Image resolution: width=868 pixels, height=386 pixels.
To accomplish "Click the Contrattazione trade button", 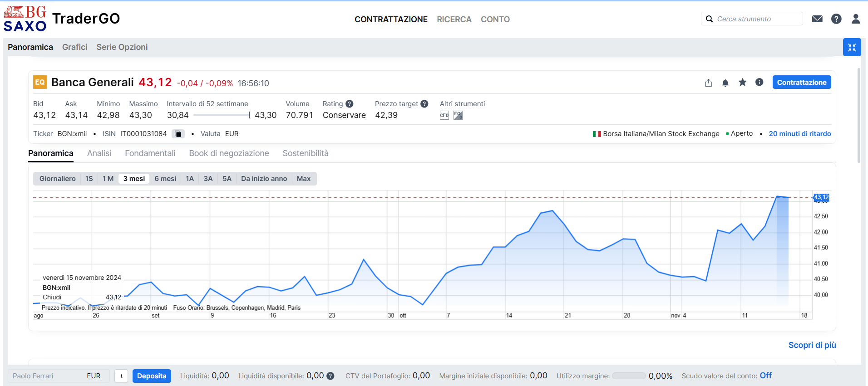I will pyautogui.click(x=802, y=82).
